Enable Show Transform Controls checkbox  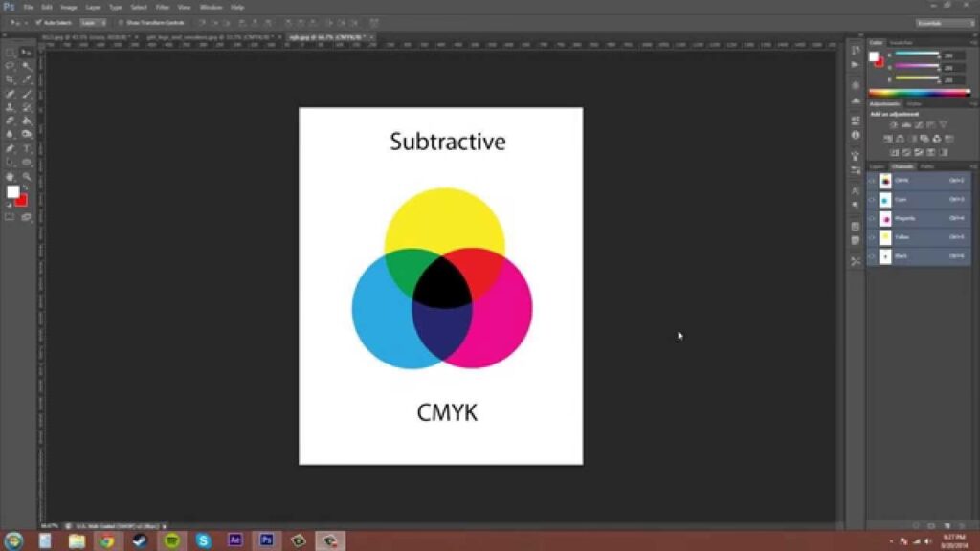(121, 22)
